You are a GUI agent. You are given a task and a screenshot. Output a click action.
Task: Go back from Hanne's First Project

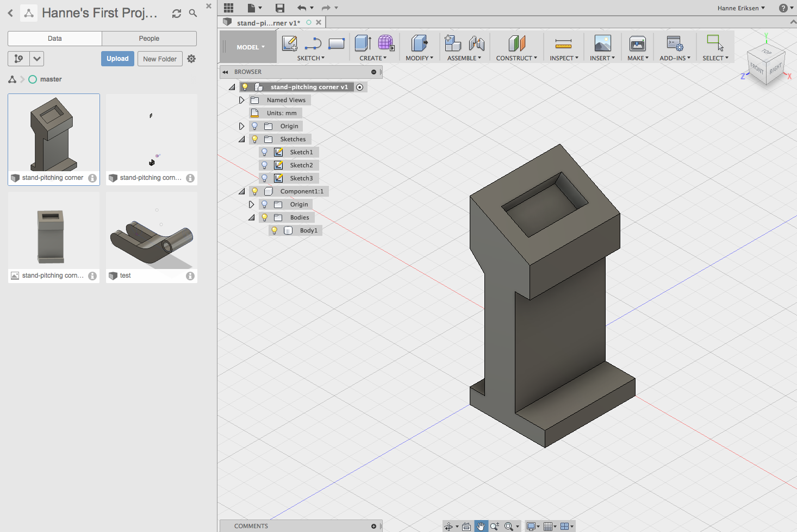(10, 13)
